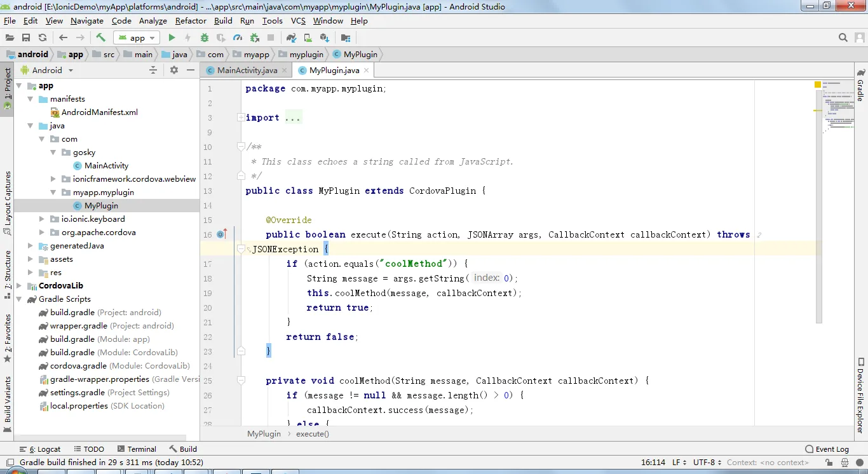Click the override gutter icon on line 16

[221, 234]
